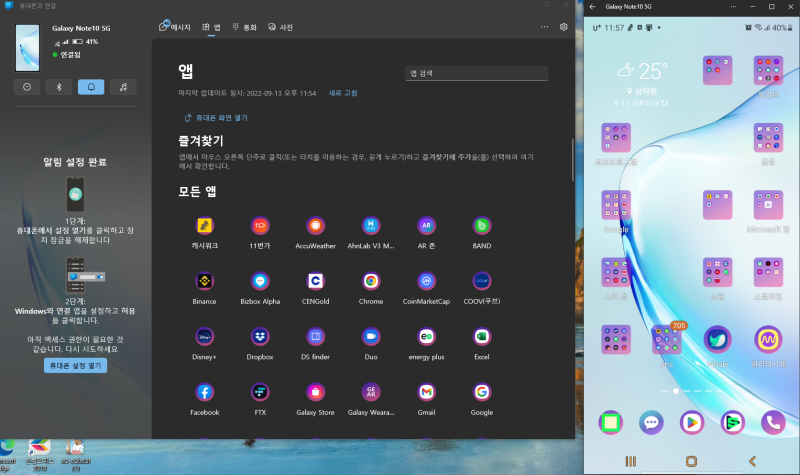Viewport: 800px width, 475px height.
Task: Click the Galaxy Note10 phone thumbnail
Action: tap(28, 47)
